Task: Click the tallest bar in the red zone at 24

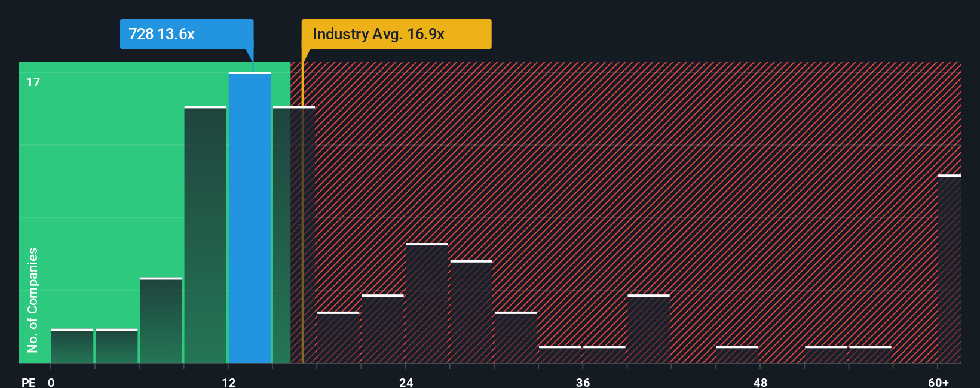Action: tap(427, 303)
